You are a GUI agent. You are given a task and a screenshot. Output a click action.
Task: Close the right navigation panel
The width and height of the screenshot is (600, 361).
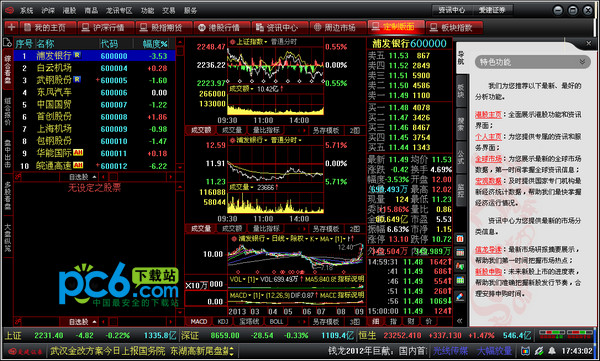coord(589,43)
